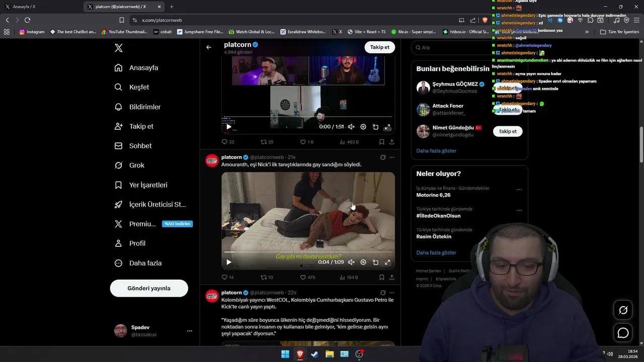Open settings gear on Amouranth video
The height and width of the screenshot is (362, 644).
(x=363, y=262)
